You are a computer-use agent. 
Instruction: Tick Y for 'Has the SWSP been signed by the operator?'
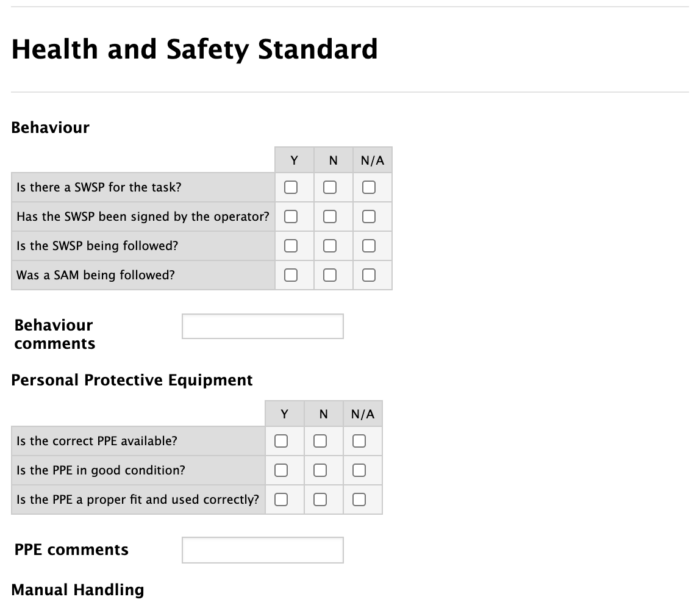tap(291, 216)
